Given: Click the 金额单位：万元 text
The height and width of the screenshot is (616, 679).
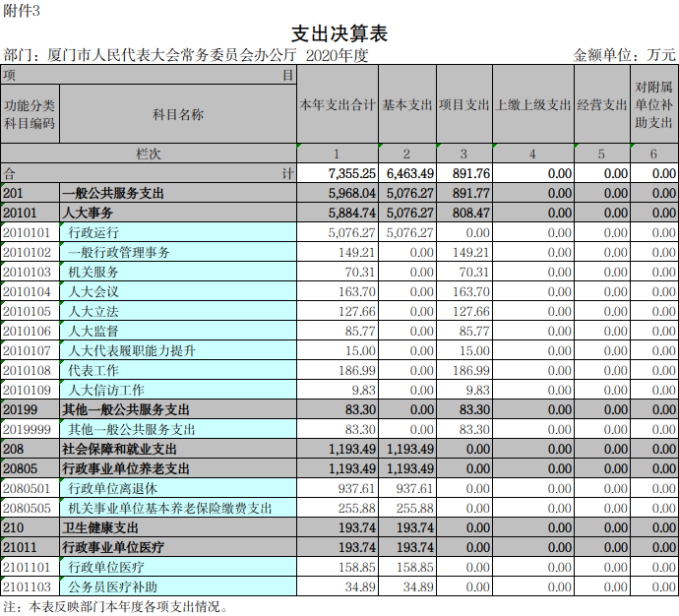Looking at the screenshot, I should tap(624, 55).
